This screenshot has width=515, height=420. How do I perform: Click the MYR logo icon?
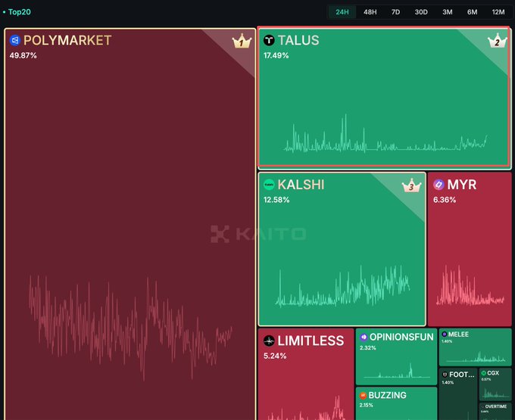[438, 185]
